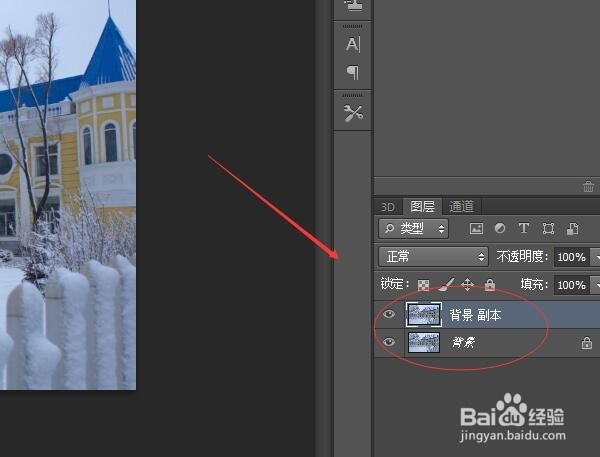This screenshot has height=457, width=600.
Task: Click the 不透明度 label
Action: click(522, 256)
